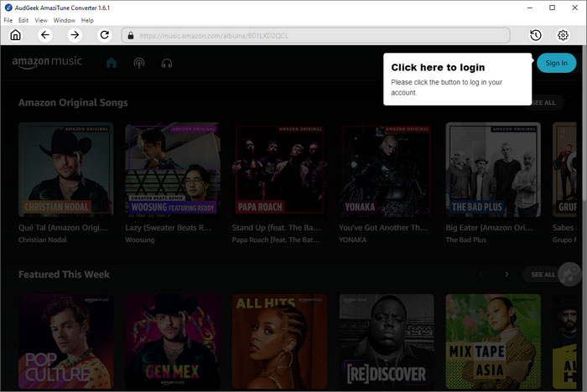The image size is (587, 392).
Task: Click artist name 'The Bad Plus' below title
Action: pyautogui.click(x=466, y=240)
